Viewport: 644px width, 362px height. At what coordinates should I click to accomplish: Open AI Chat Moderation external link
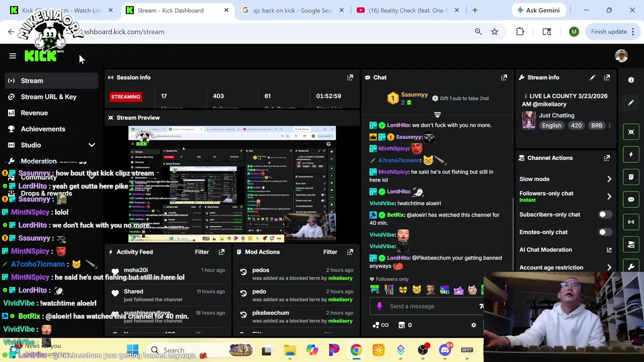coord(609,250)
